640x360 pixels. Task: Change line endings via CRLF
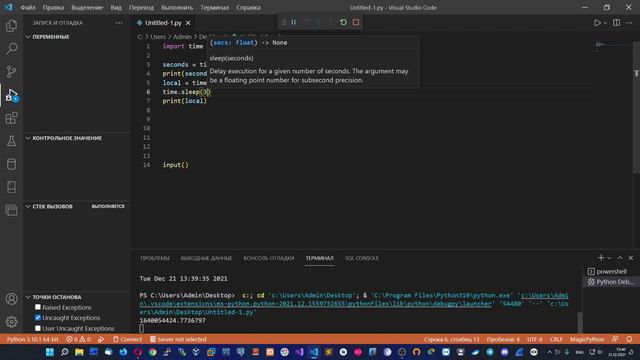556,339
